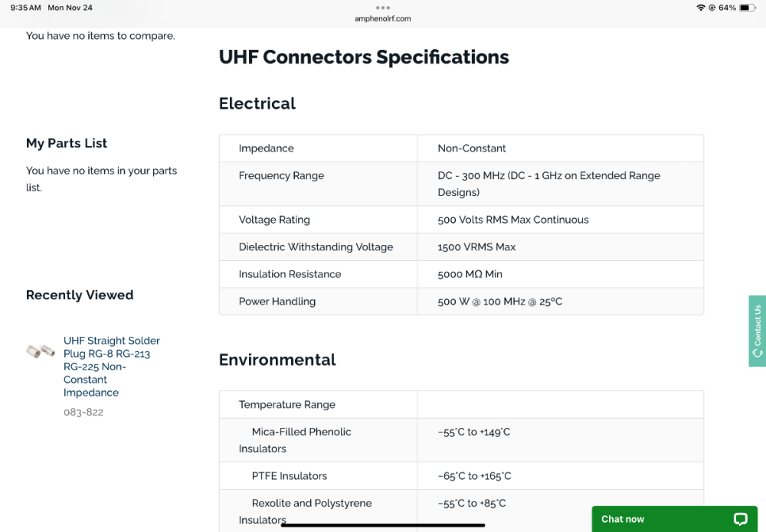Tap the home indicator bar
The image size is (766, 532).
[x=383, y=525]
